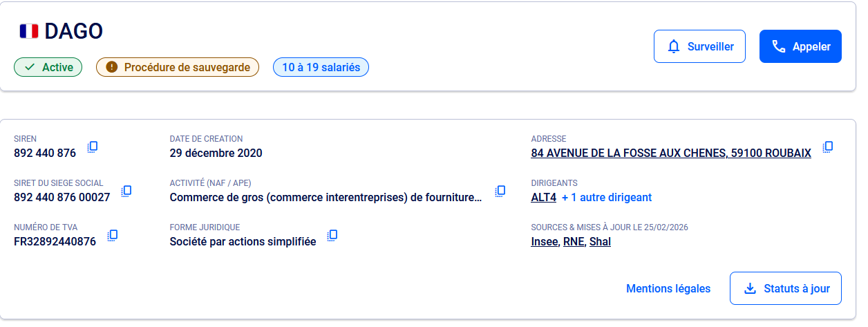868x327 pixels.
Task: Copy the activité NAF / APE text
Action: [x=501, y=191]
